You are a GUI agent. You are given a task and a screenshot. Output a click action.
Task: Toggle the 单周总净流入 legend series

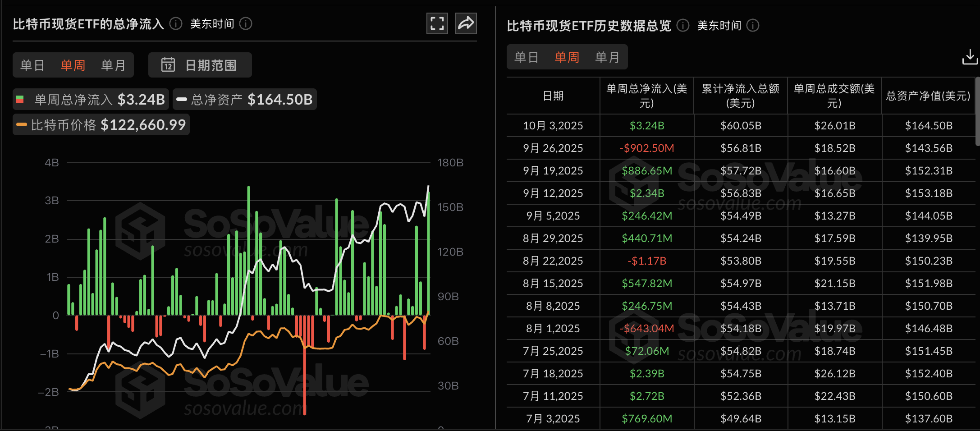[x=91, y=99]
